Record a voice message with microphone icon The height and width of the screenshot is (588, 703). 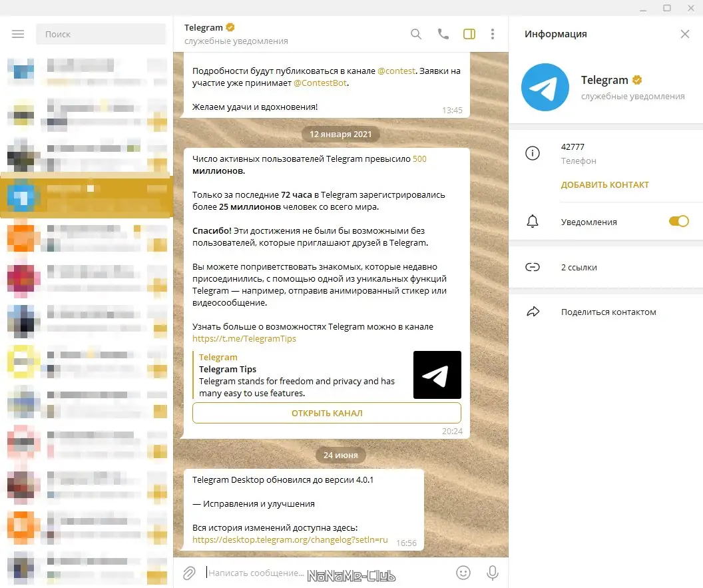[492, 573]
